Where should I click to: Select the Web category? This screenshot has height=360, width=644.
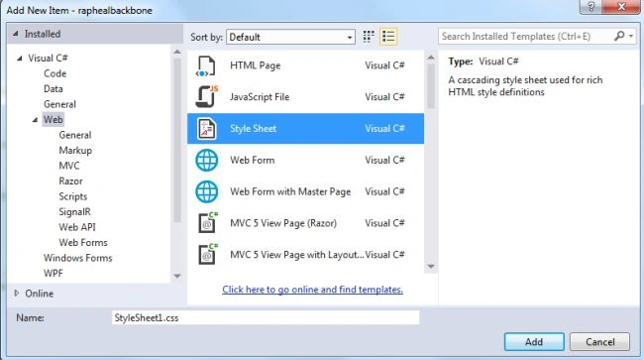click(54, 120)
